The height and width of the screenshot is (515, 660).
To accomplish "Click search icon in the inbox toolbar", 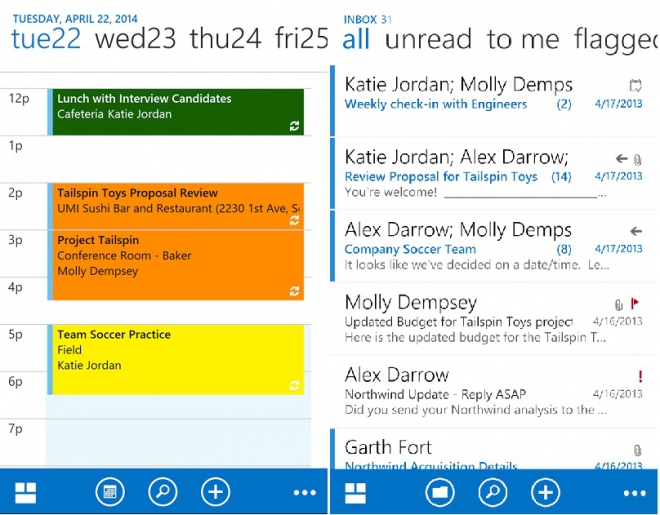I will point(492,492).
